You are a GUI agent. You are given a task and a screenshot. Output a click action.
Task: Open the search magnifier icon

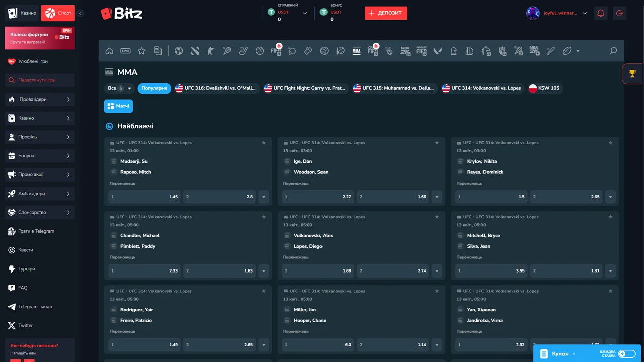pyautogui.click(x=613, y=51)
